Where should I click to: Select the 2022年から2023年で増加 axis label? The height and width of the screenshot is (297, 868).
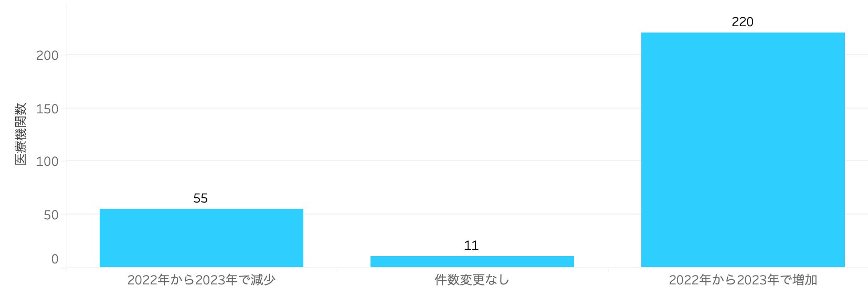tap(743, 280)
